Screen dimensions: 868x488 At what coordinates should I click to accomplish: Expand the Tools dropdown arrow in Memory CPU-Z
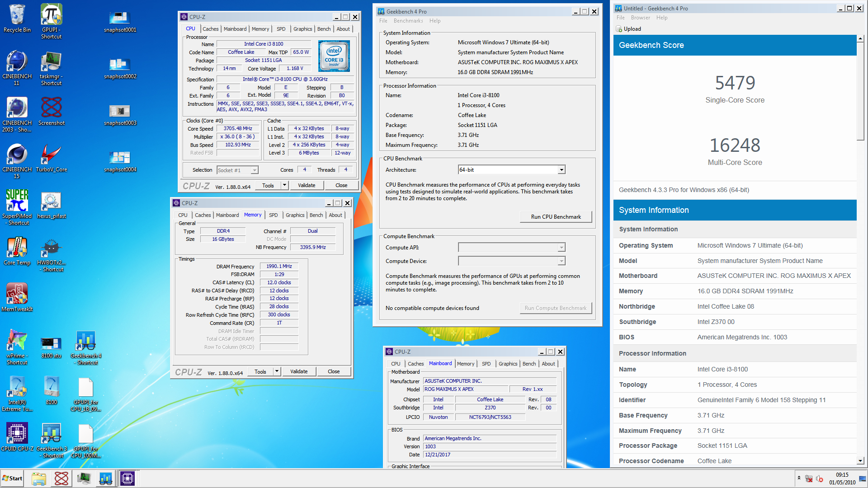click(x=277, y=371)
